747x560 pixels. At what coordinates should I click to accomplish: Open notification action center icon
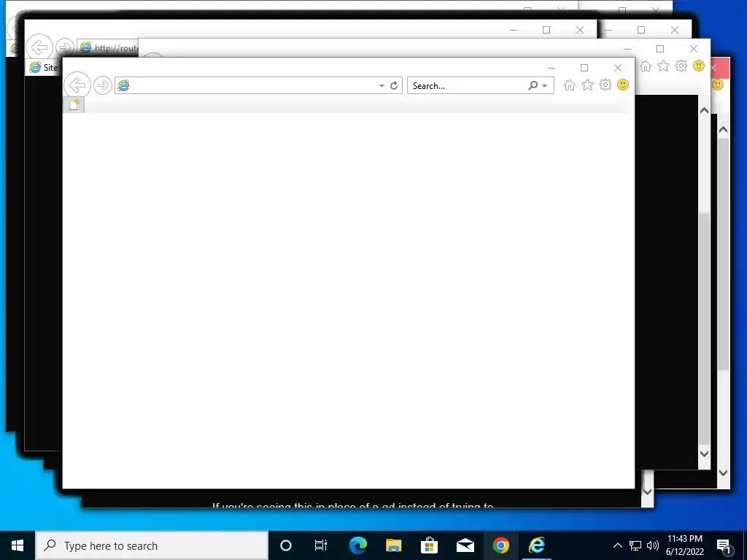click(x=724, y=545)
